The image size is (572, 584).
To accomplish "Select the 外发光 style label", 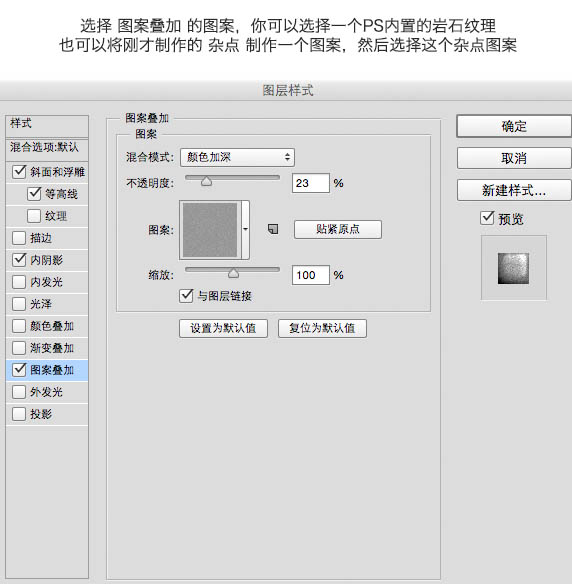I will click(x=47, y=391).
